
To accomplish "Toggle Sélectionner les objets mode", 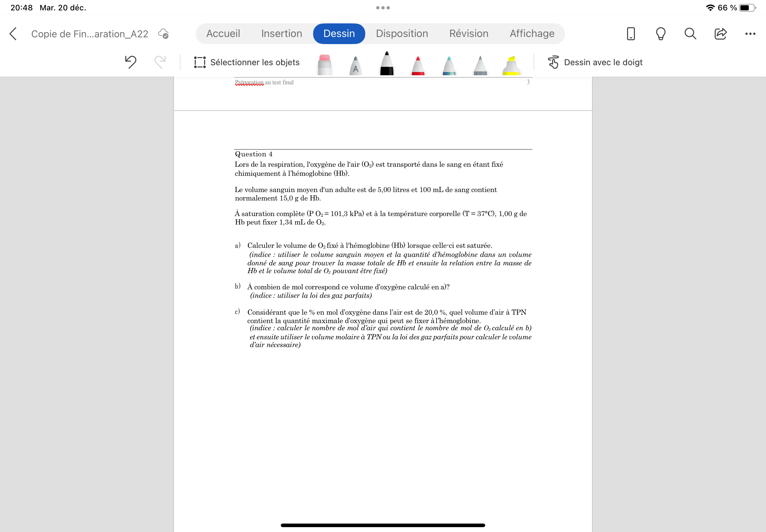I will (247, 62).
